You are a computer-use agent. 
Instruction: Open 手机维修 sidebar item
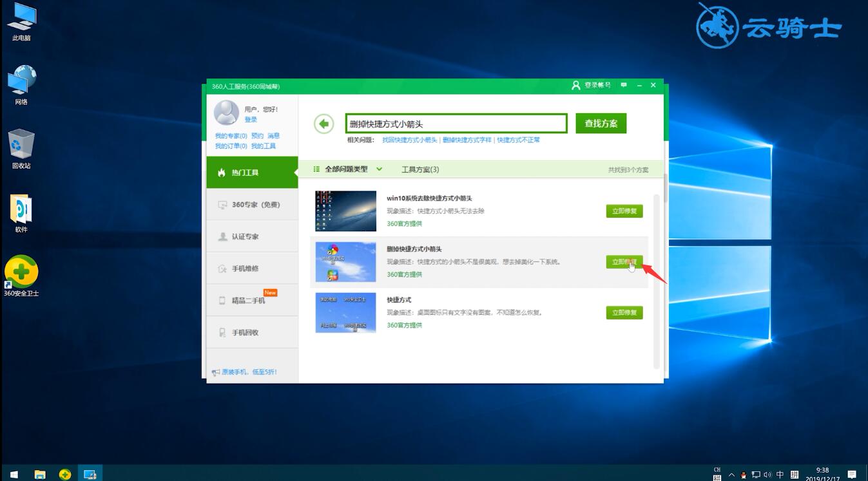click(252, 269)
